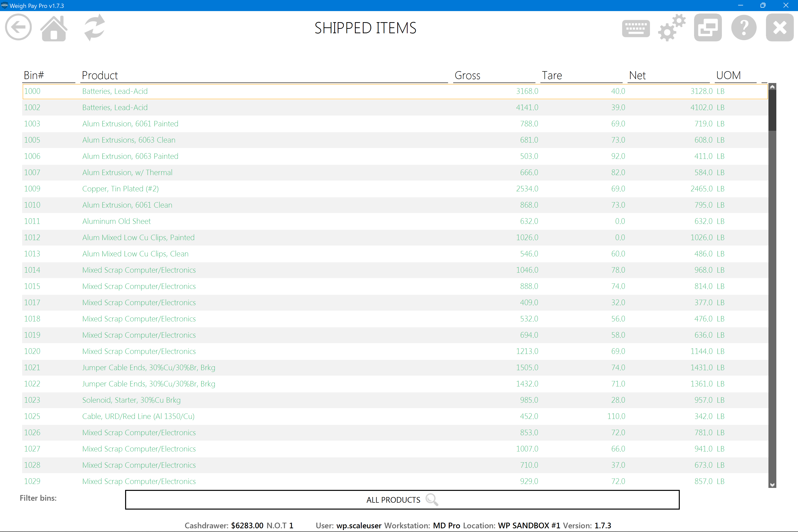Click the Net column header
The image size is (798, 532).
[x=637, y=75]
